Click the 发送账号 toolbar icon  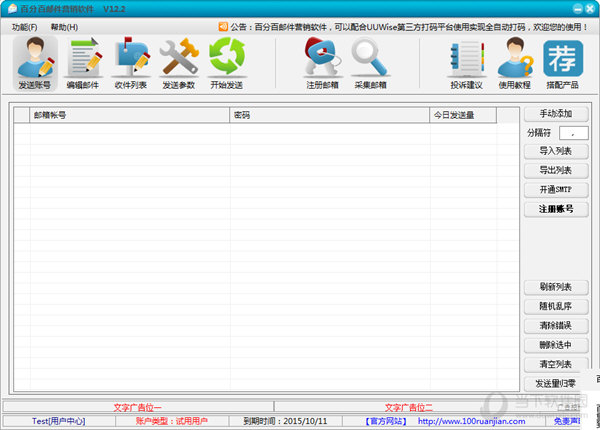click(x=35, y=62)
